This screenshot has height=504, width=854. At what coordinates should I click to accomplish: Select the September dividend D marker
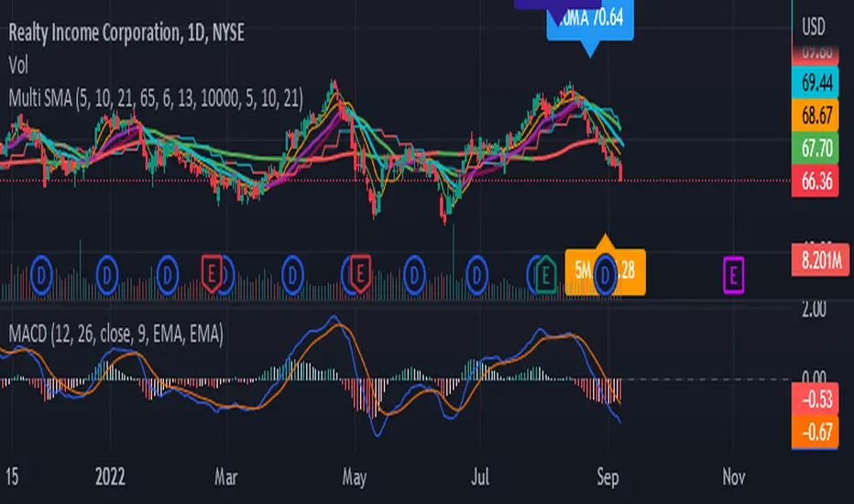pos(605,275)
